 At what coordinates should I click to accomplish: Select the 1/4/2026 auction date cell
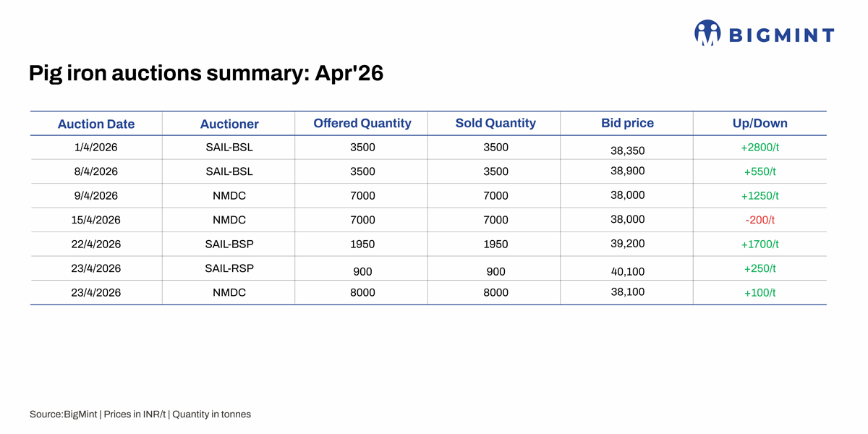(x=96, y=147)
